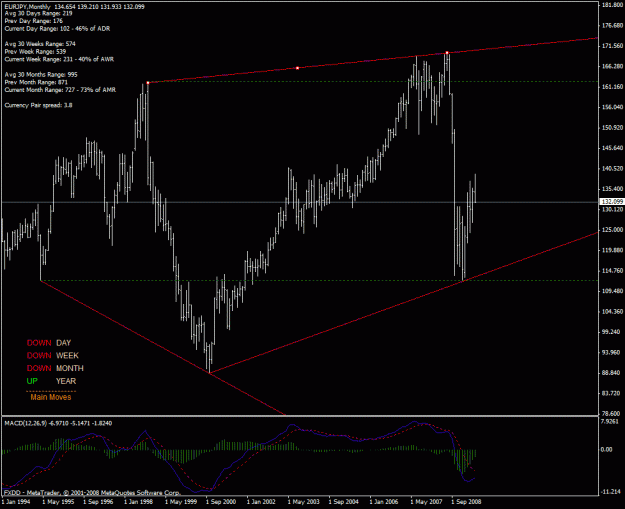Click the DAY timeframe label
625x509 pixels.
[63, 343]
